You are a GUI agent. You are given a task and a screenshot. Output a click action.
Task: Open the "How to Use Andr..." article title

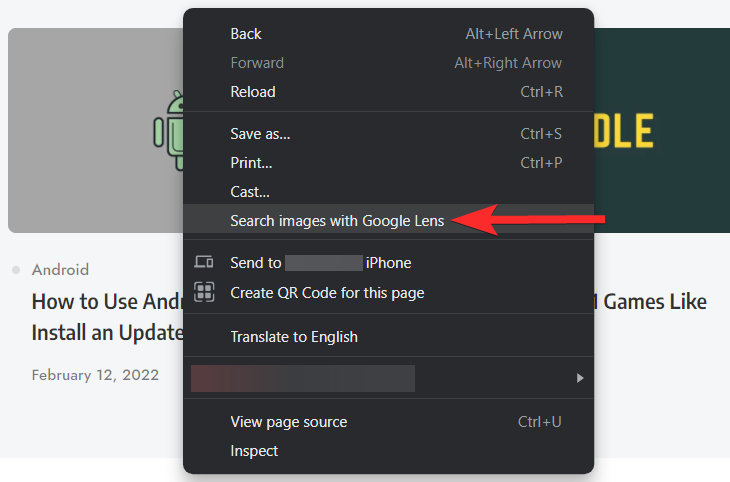coord(106,301)
